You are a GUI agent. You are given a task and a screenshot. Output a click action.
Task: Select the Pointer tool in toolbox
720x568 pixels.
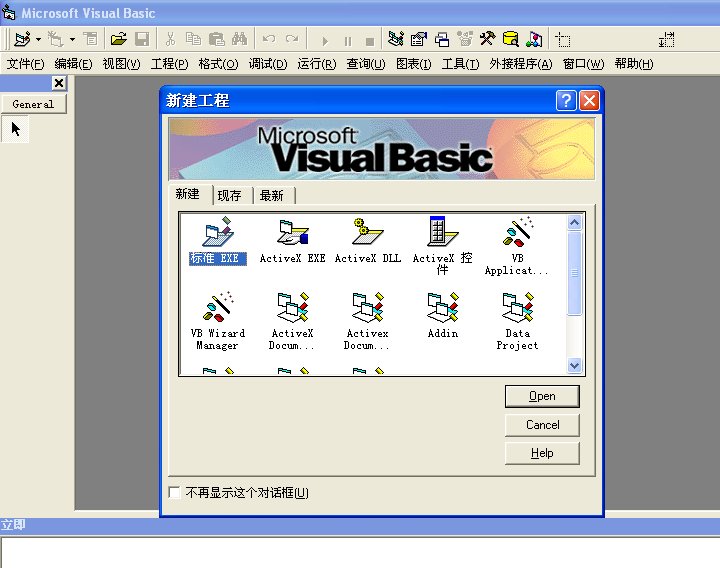(15, 129)
